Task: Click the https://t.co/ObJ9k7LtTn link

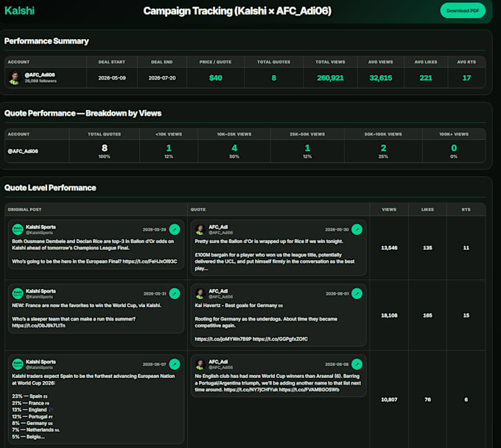Action: pos(38,326)
